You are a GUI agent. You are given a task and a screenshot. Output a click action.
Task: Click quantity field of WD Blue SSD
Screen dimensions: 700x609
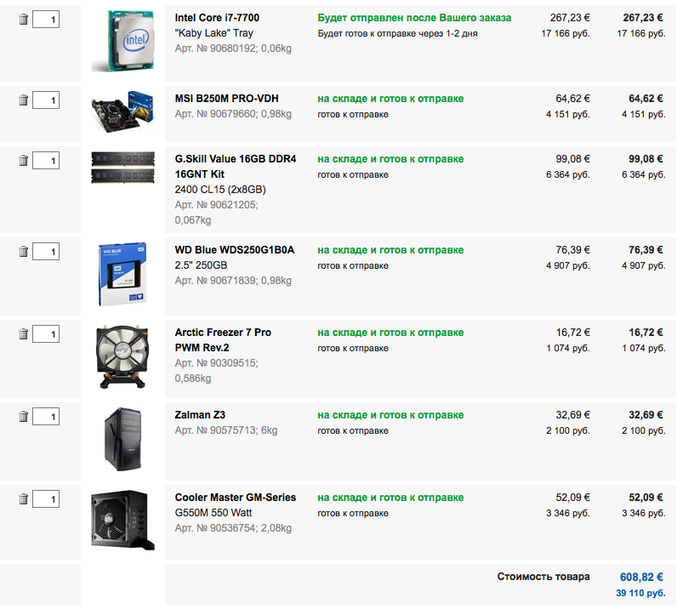point(46,251)
